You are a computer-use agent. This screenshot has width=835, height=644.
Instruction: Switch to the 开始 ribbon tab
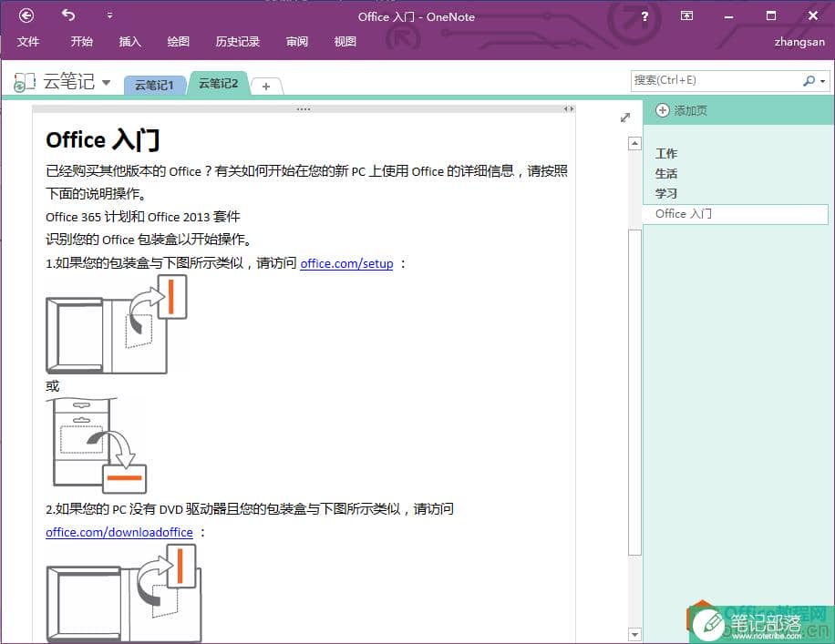pos(81,42)
